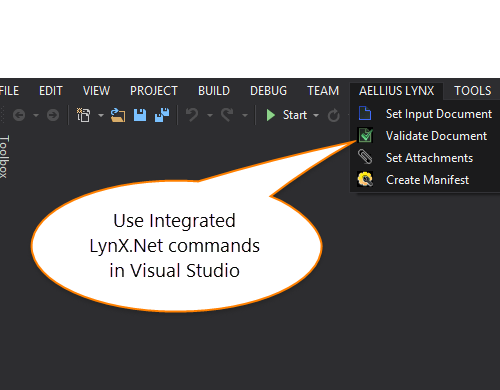Click the Save All icon

[x=162, y=115]
